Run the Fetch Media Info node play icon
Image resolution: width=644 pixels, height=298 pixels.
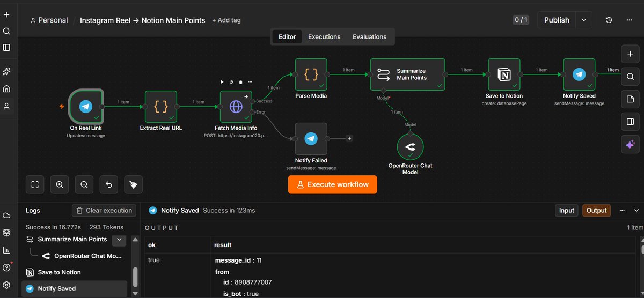(222, 82)
